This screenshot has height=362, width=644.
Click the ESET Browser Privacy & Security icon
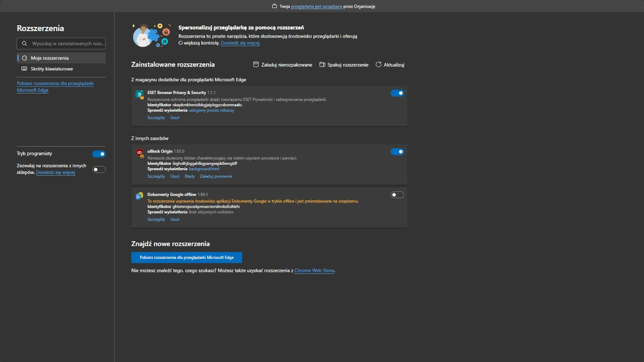(140, 95)
